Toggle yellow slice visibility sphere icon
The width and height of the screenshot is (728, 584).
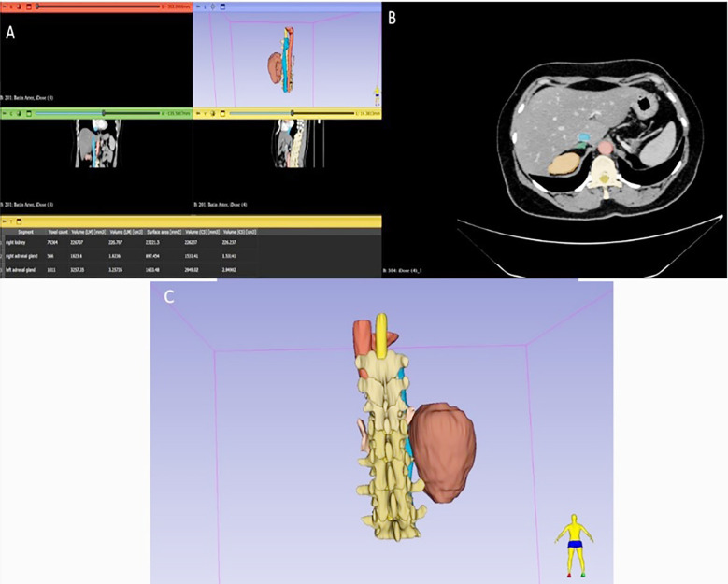pyautogui.click(x=213, y=113)
